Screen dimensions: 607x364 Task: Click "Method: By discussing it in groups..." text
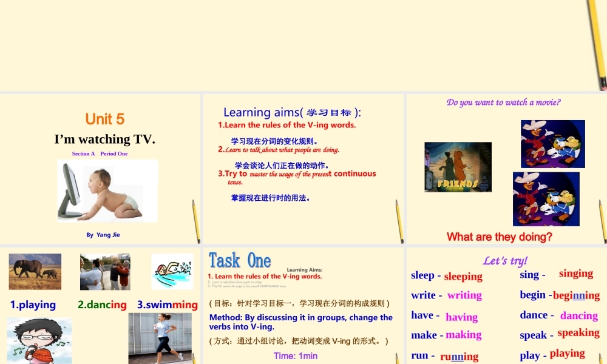pyautogui.click(x=301, y=322)
